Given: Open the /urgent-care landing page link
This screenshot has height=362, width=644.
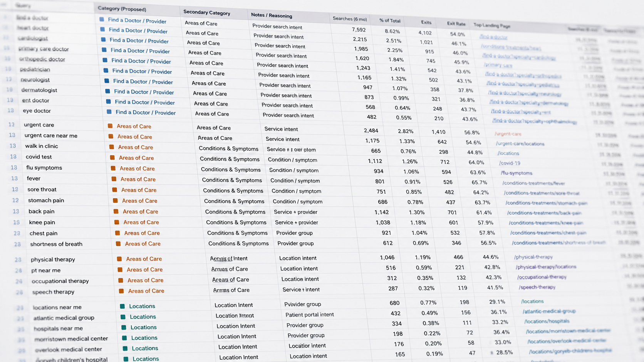Looking at the screenshot, I should pos(508,134).
